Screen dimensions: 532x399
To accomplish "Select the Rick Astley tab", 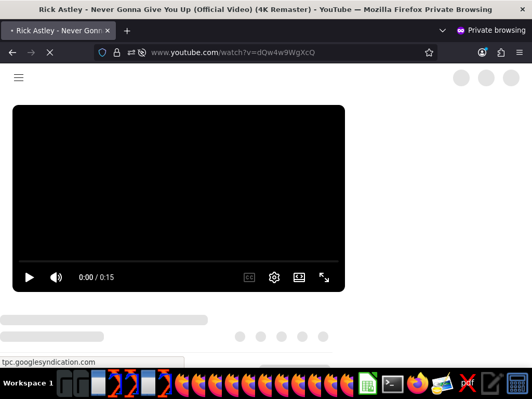I will coord(58,31).
